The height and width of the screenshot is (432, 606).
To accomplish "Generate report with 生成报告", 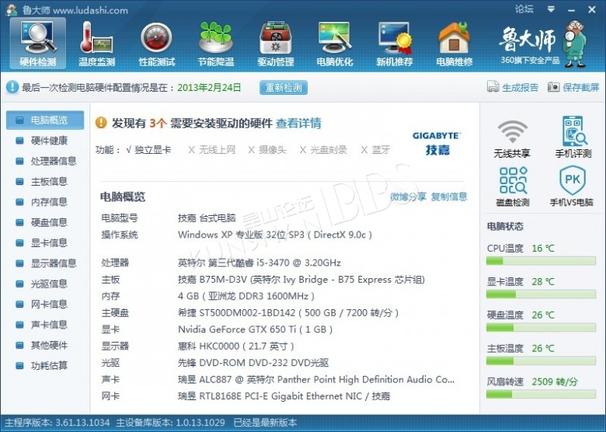I will coord(513,87).
